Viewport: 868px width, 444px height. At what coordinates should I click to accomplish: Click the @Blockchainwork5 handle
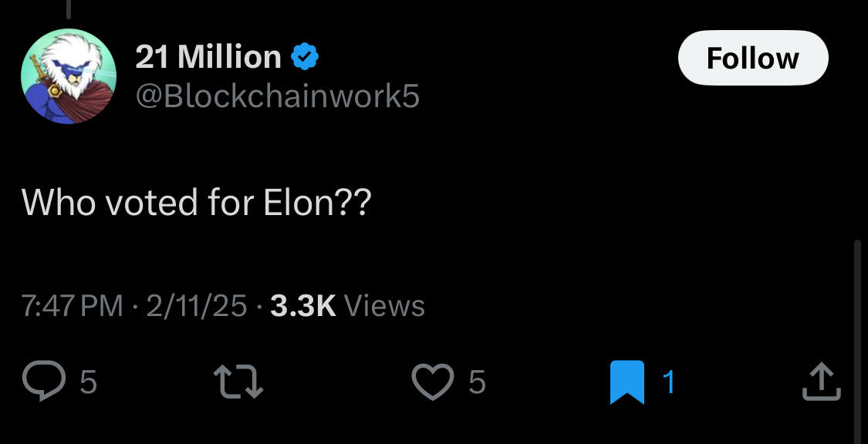(278, 96)
